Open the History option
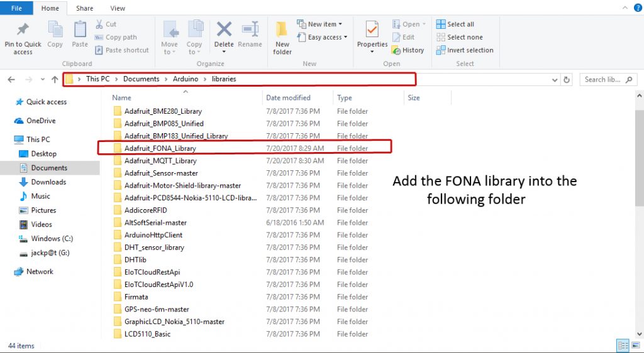The image size is (644, 353). (408, 50)
